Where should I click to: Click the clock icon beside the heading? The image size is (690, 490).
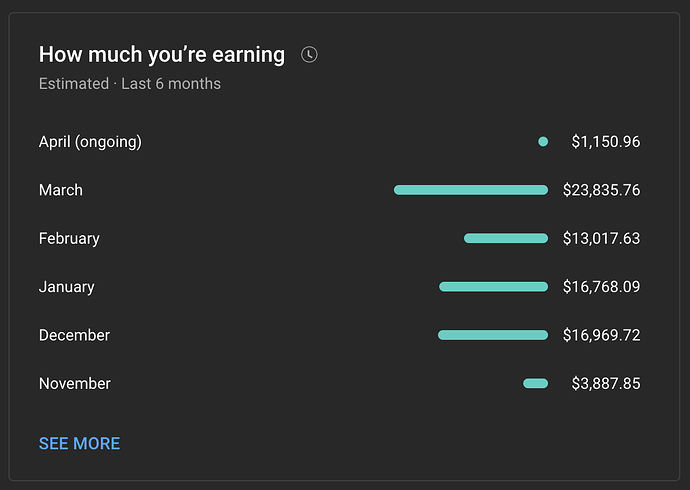click(309, 55)
